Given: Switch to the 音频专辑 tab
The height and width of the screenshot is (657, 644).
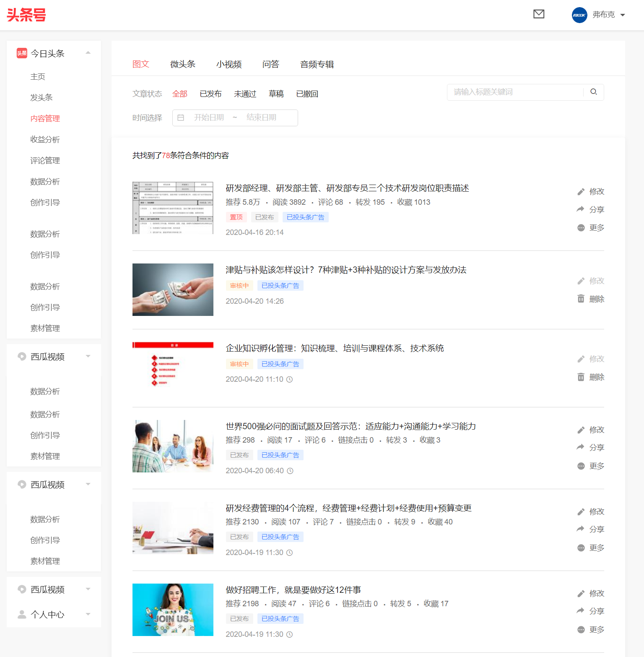Looking at the screenshot, I should click(317, 64).
